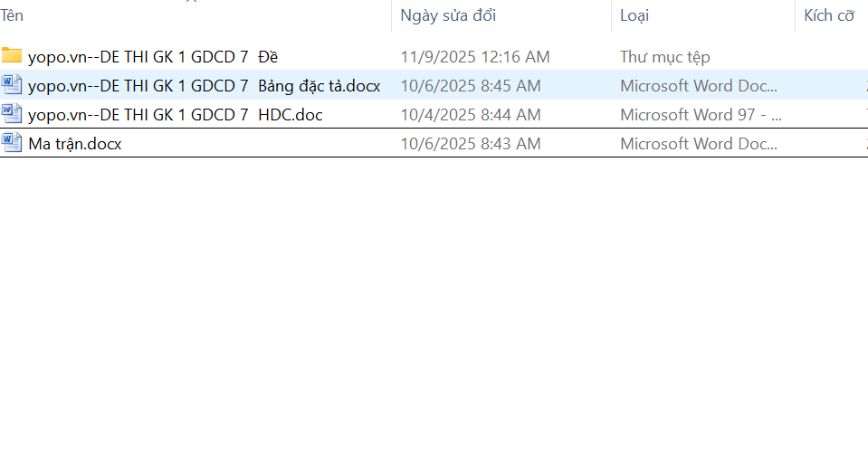The width and height of the screenshot is (868, 458).
Task: Click the date 10/4/2025 8:44 AM
Action: click(x=470, y=115)
